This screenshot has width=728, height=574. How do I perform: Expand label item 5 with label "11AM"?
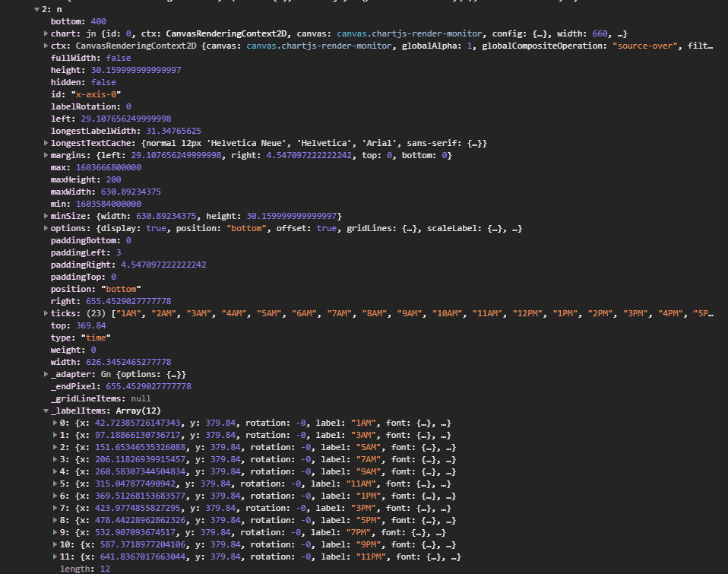(x=55, y=483)
